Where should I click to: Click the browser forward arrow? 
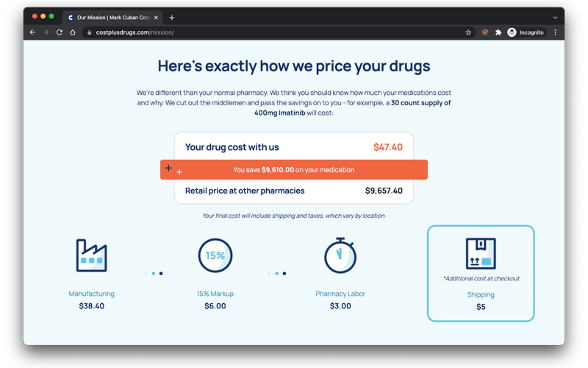pyautogui.click(x=46, y=32)
